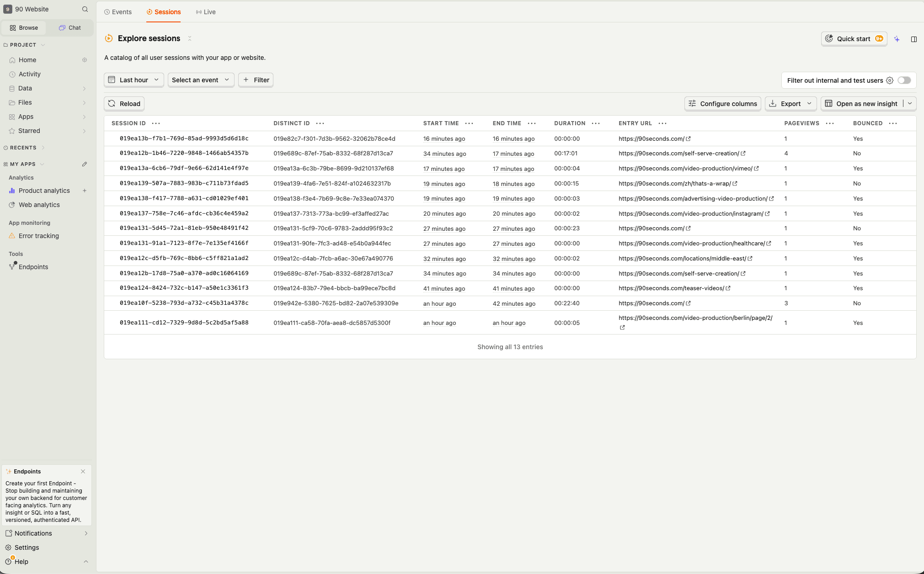Expand the Recents list
The width and height of the screenshot is (924, 574).
point(24,148)
